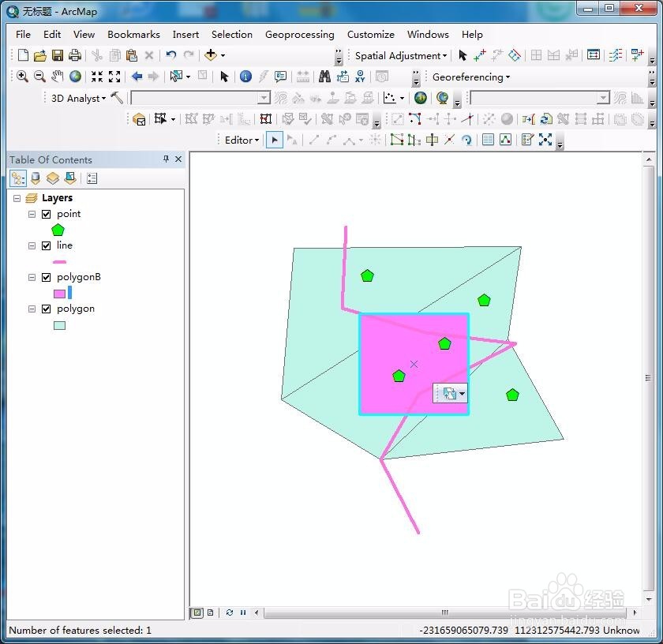This screenshot has height=644, width=663.
Task: Pause drawing button at map bottom
Action: point(243,612)
